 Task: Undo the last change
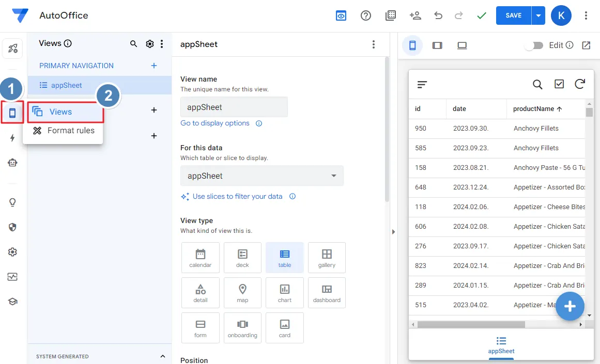coord(438,15)
